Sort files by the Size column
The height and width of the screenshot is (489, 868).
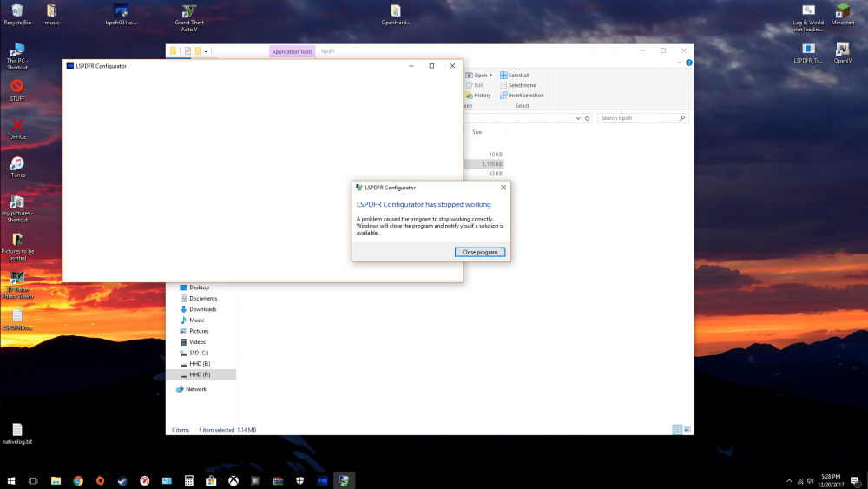[x=477, y=132]
